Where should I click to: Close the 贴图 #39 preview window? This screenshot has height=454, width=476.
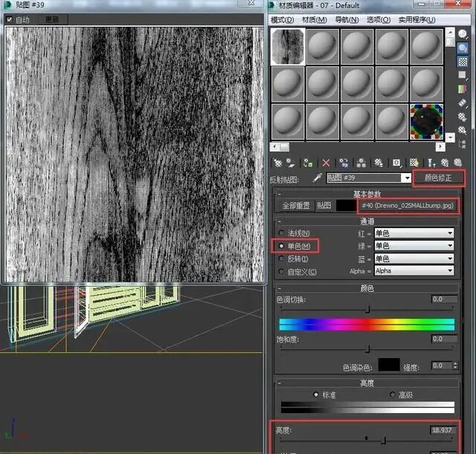pyautogui.click(x=251, y=3)
